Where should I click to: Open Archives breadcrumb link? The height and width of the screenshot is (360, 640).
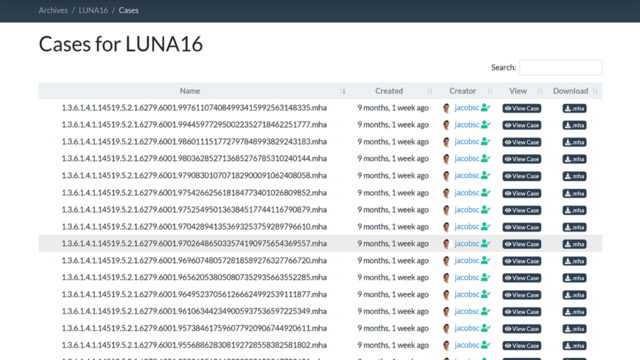click(x=53, y=10)
